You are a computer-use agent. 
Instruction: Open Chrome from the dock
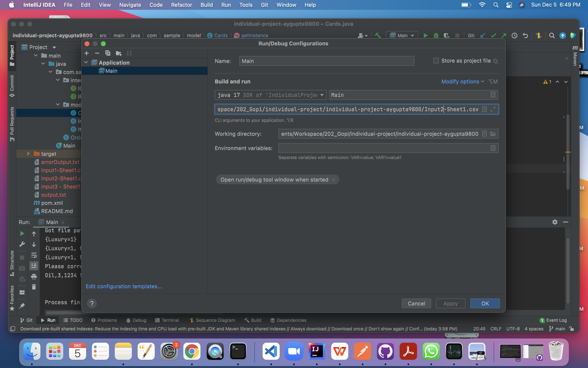tap(192, 351)
